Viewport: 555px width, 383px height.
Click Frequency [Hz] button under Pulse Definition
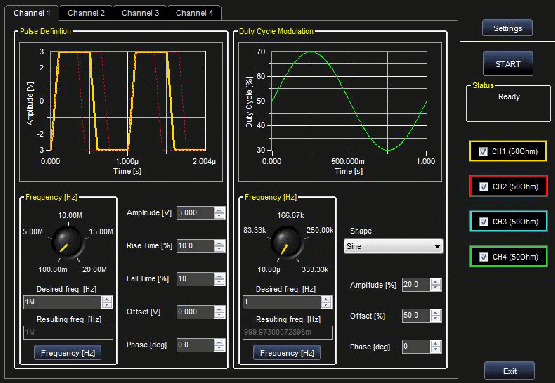coord(68,353)
